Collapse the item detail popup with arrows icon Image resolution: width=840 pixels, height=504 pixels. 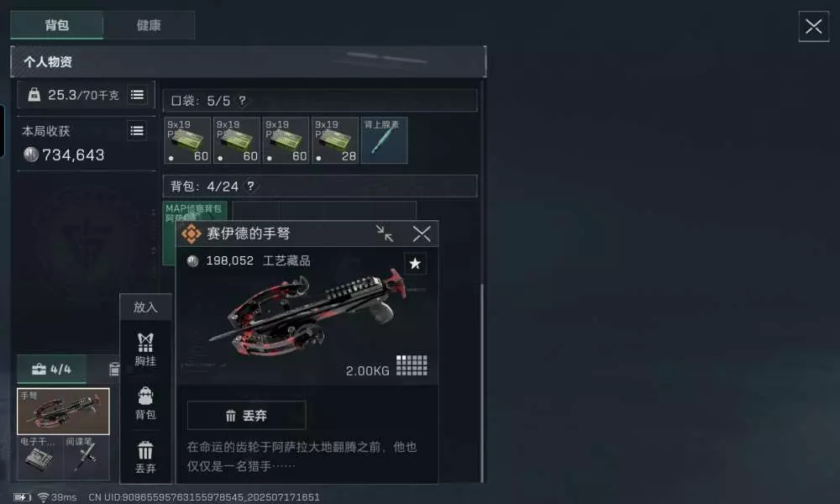pyautogui.click(x=384, y=234)
